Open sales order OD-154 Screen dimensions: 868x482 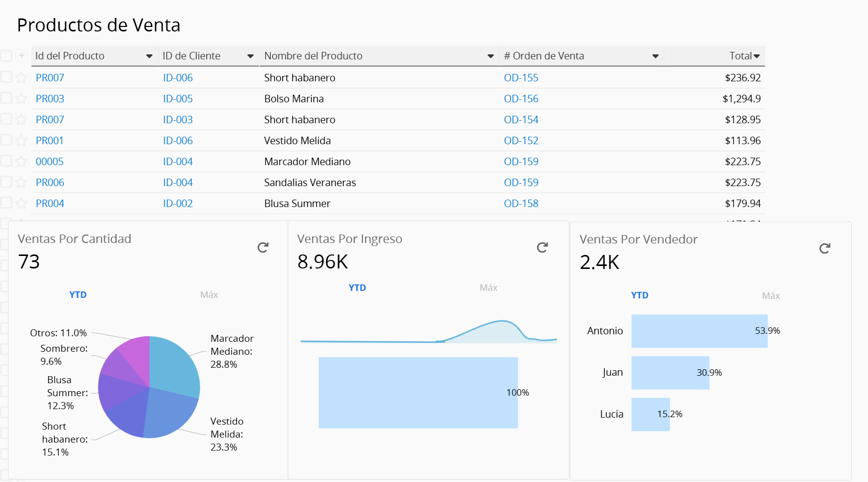pyautogui.click(x=521, y=120)
